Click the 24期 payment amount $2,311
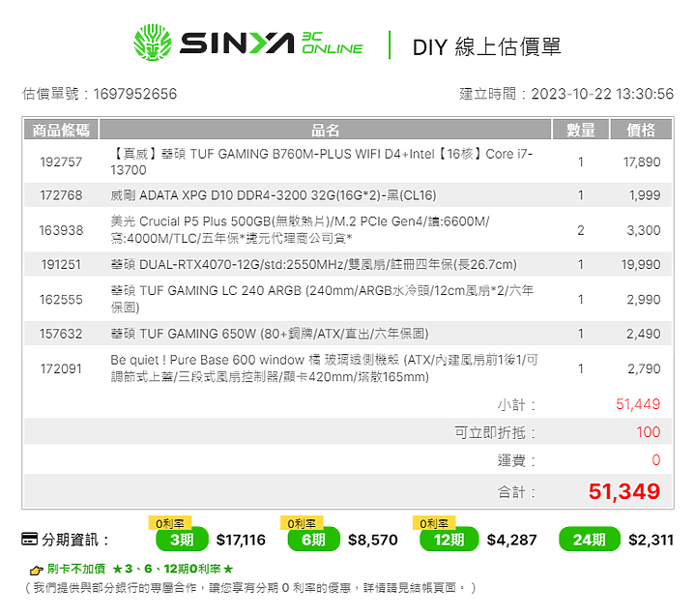696x616 pixels. tap(652, 540)
